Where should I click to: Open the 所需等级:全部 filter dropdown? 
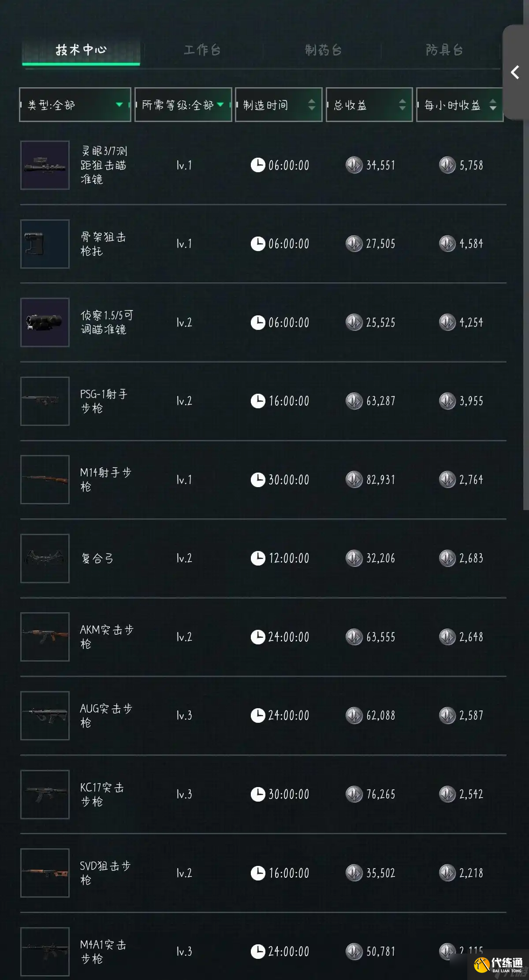tap(183, 105)
